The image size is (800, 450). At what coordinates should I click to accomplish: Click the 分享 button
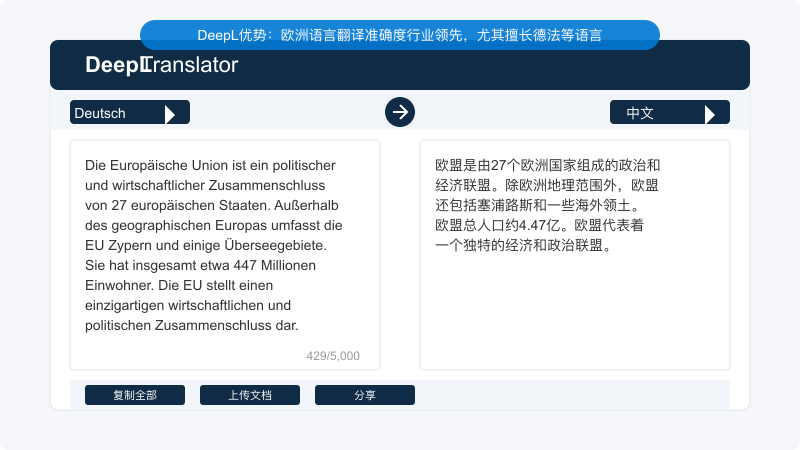(365, 395)
